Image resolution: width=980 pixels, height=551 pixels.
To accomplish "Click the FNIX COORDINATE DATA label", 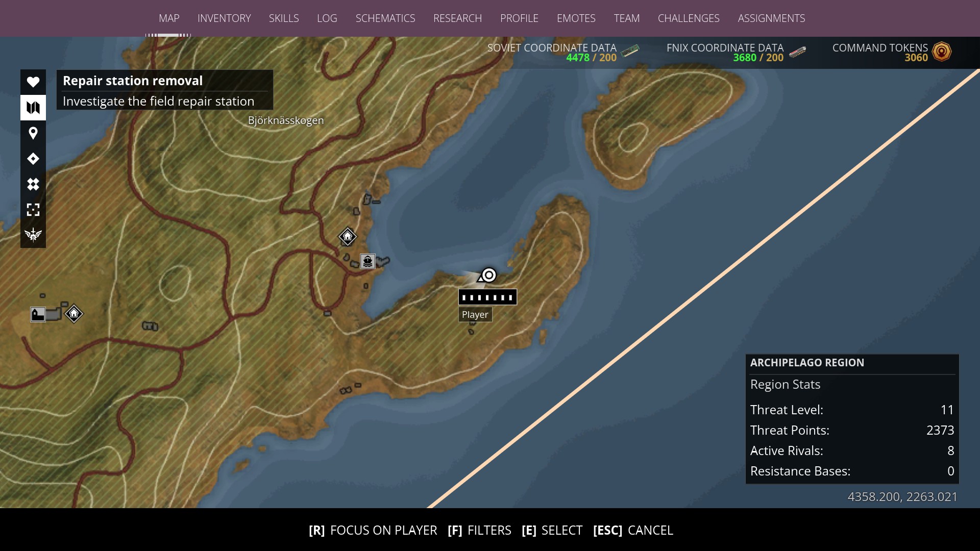I will point(725,47).
